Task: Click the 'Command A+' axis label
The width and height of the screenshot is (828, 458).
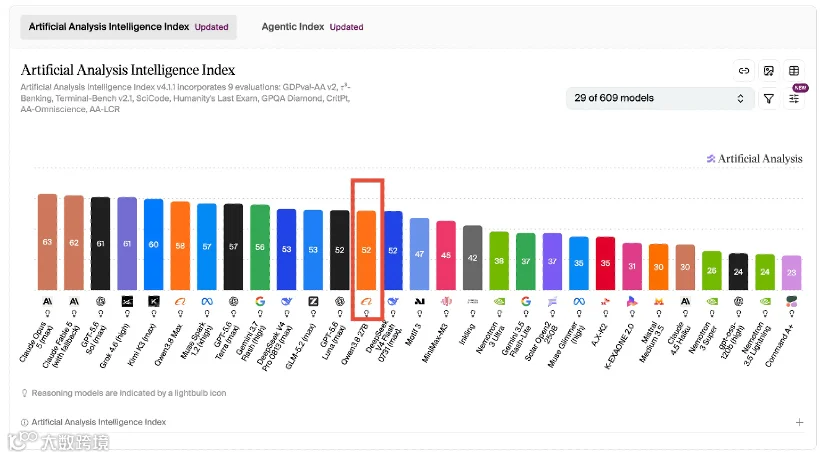Action: click(x=779, y=345)
